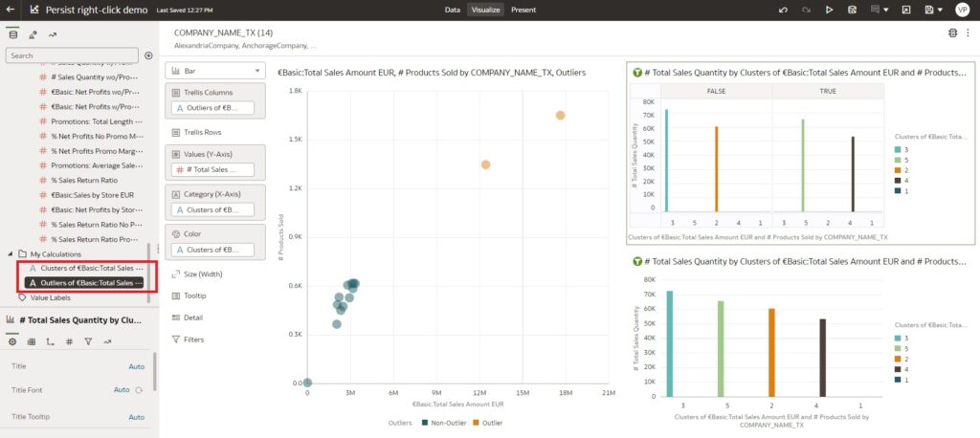Viewport: 980px width, 438px height.
Task: Open the Values (#) properties tab
Action: click(x=69, y=341)
